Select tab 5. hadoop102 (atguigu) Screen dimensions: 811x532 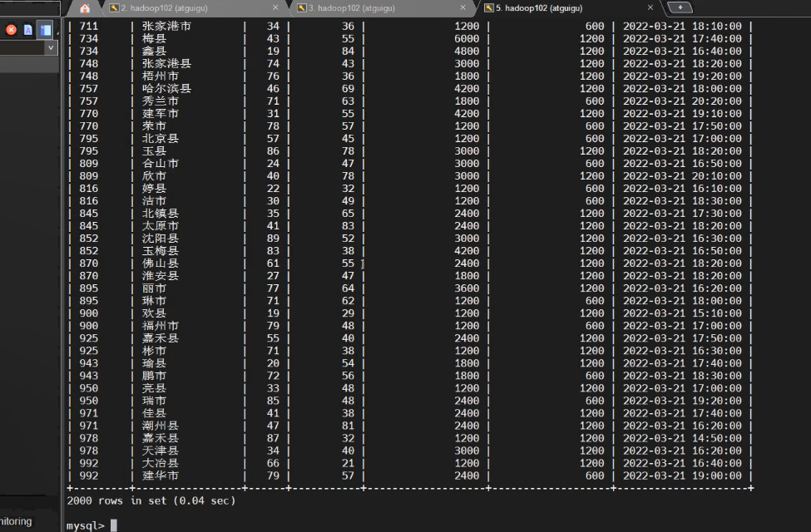coord(539,7)
